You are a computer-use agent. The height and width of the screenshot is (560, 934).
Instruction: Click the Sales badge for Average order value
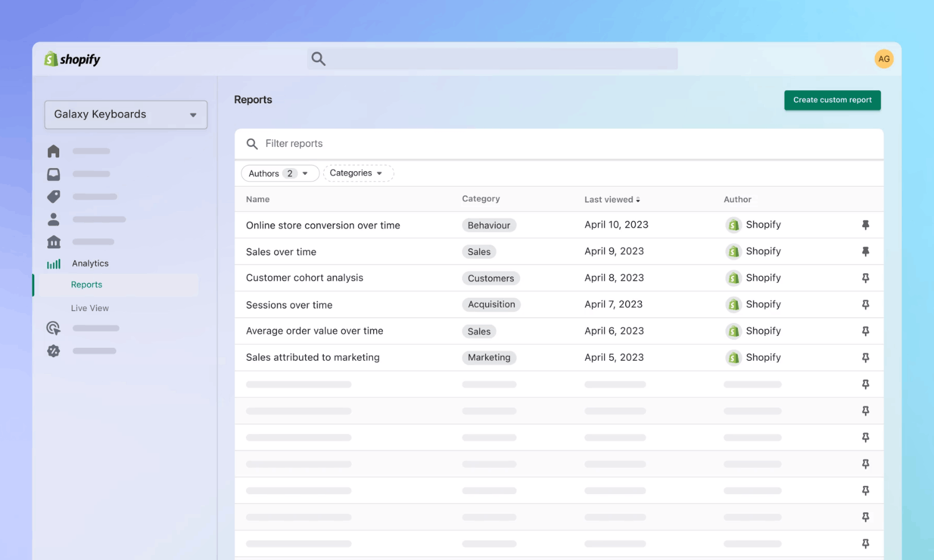coord(479,331)
